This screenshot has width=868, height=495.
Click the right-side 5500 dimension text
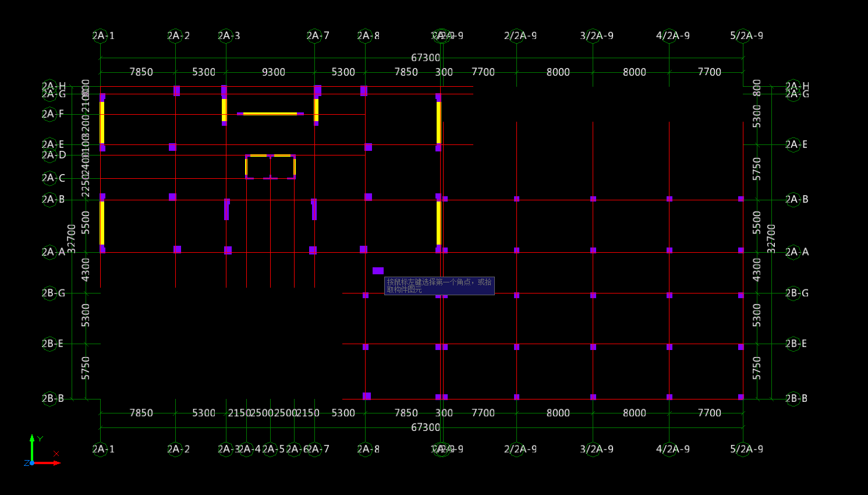757,222
